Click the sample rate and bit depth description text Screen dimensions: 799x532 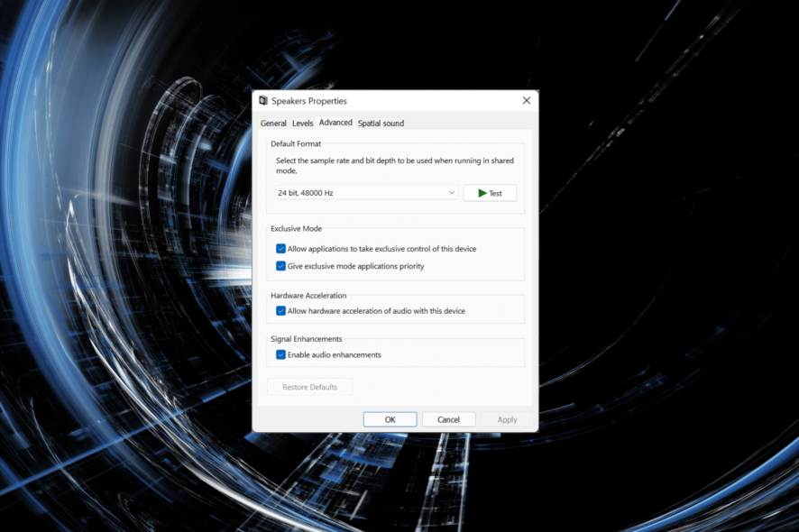pyautogui.click(x=395, y=166)
